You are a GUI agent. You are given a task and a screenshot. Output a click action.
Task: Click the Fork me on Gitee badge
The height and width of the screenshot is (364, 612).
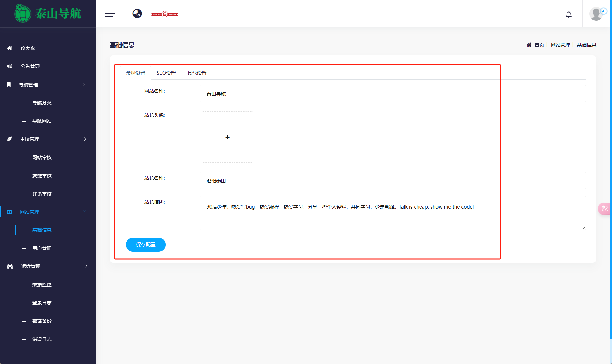(x=165, y=14)
